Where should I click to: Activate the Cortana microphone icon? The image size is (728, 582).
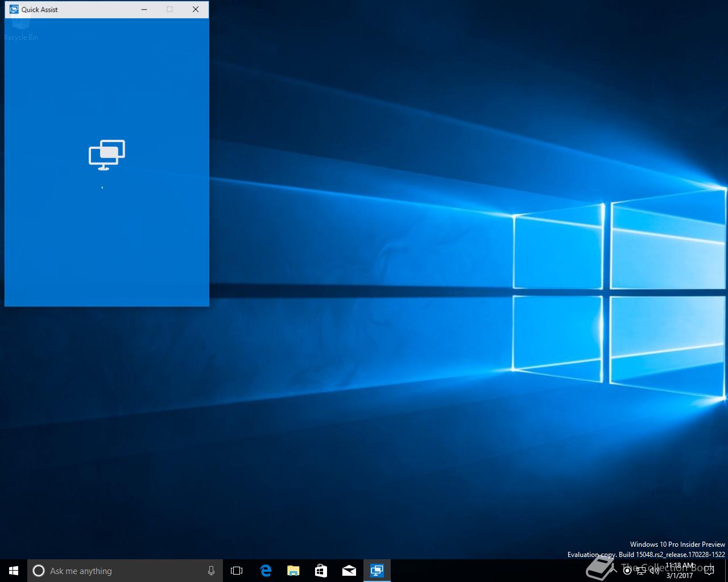tap(211, 571)
